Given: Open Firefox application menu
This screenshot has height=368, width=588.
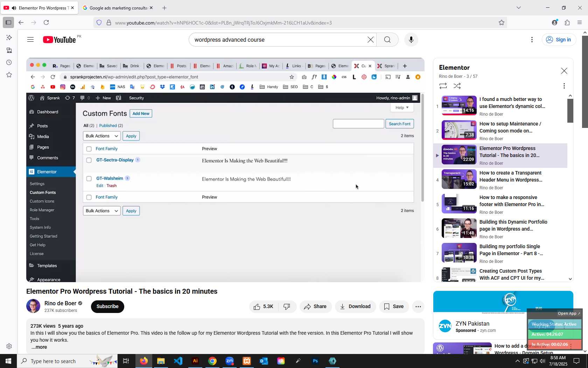Looking at the screenshot, I should pyautogui.click(x=580, y=22).
